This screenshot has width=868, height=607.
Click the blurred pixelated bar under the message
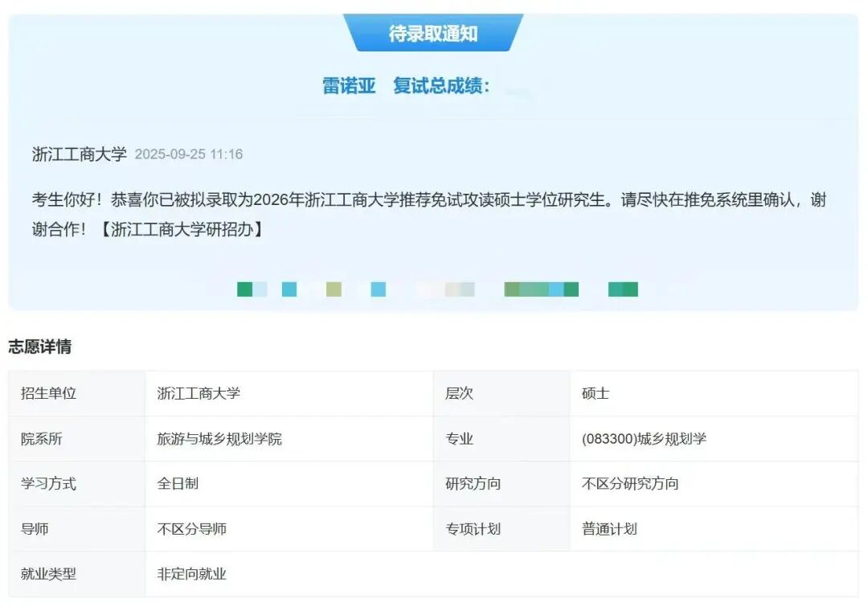coord(437,289)
